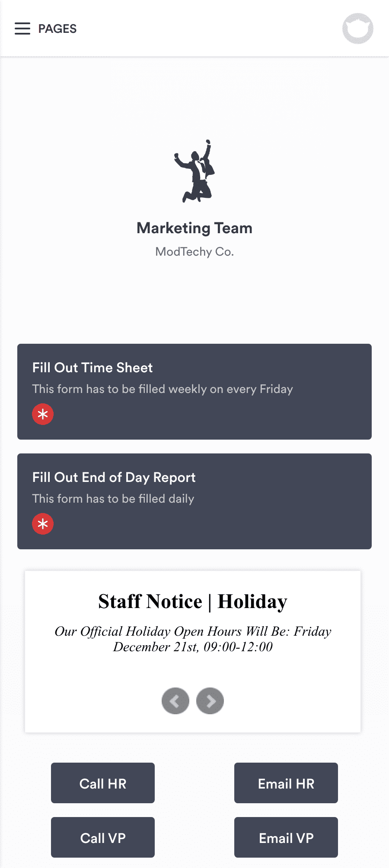Click the ModTechy Co. subtitle text

coord(194,252)
